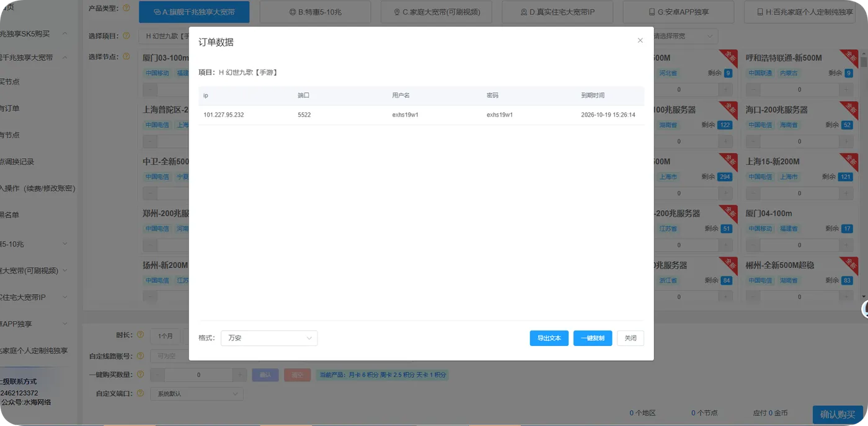The width and height of the screenshot is (868, 426).
Task: Switch to product tab C:家庭大宽带(可刷视频)
Action: [x=436, y=12]
